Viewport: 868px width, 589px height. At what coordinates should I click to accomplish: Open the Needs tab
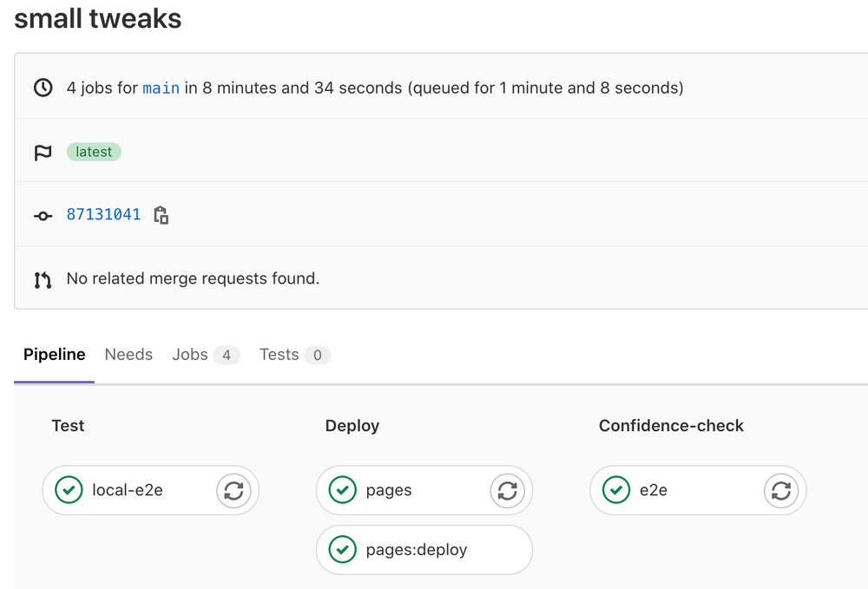click(x=128, y=355)
